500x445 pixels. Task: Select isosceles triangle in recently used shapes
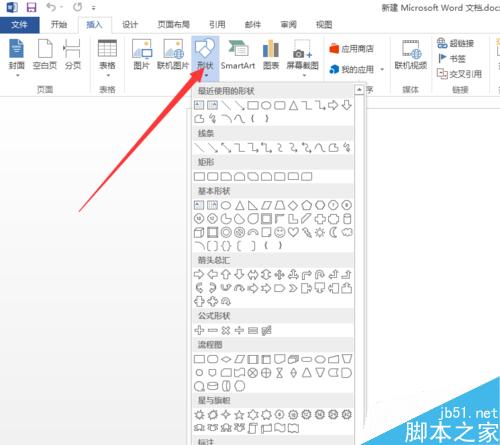[293, 106]
